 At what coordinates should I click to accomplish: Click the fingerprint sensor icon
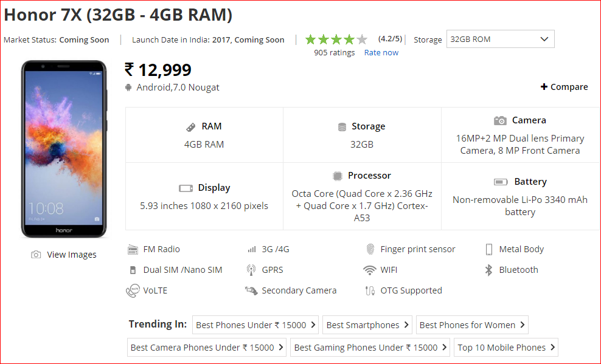point(370,249)
